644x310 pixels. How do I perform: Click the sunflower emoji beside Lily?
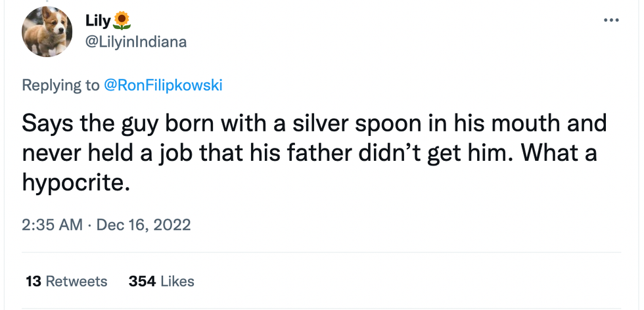pyautogui.click(x=122, y=21)
